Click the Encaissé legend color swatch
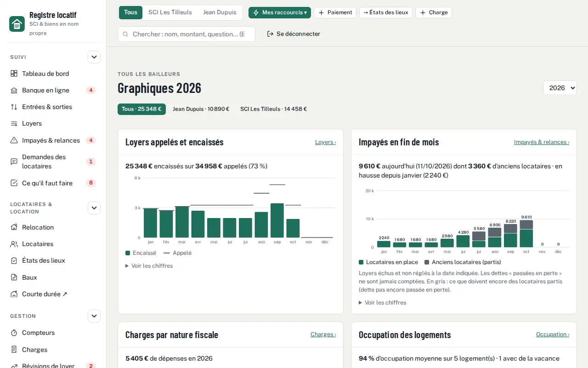The width and height of the screenshot is (588, 368). [128, 253]
